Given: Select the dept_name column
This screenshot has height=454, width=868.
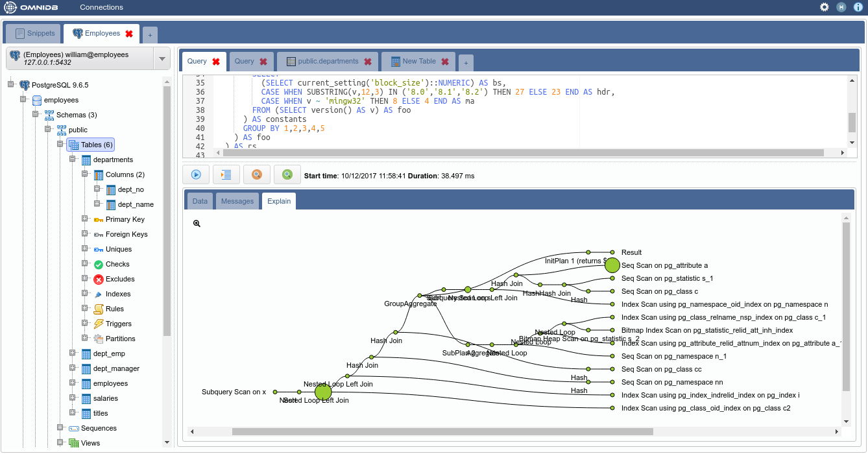Looking at the screenshot, I should pos(136,204).
